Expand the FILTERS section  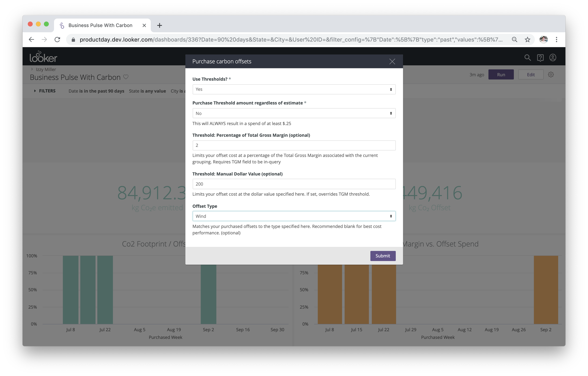pyautogui.click(x=45, y=91)
